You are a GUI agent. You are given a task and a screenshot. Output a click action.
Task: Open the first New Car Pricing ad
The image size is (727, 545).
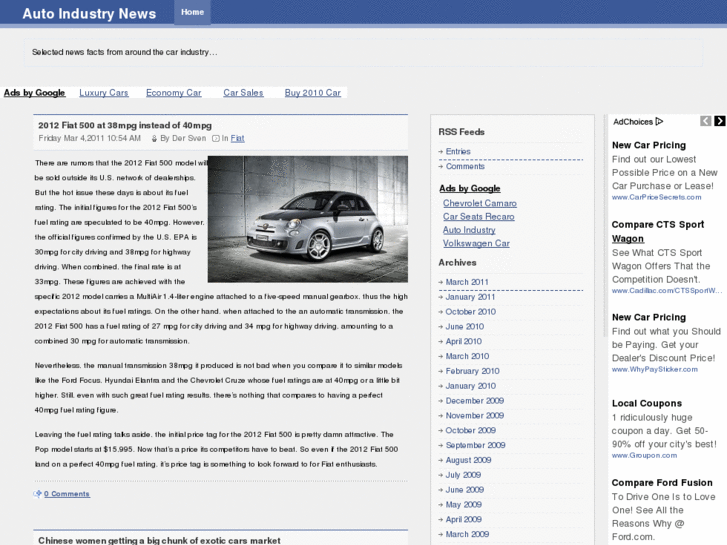click(649, 145)
